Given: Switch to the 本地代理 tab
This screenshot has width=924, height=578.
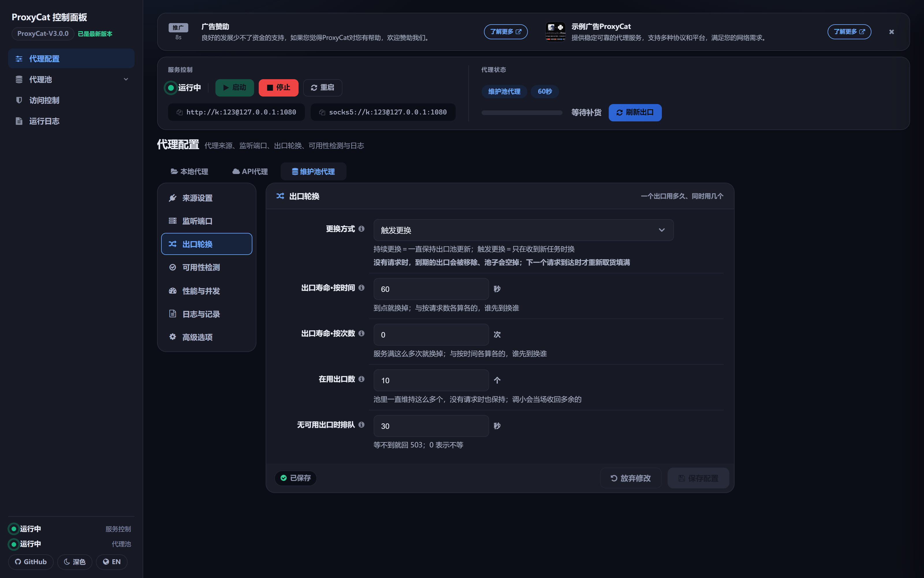Looking at the screenshot, I should pyautogui.click(x=189, y=172).
